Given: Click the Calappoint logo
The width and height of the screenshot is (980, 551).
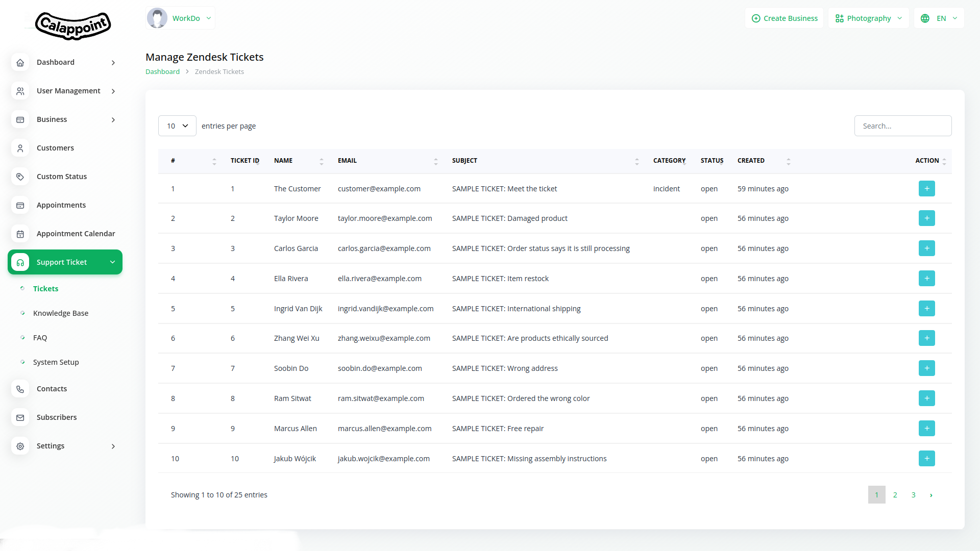Looking at the screenshot, I should pos(73,26).
